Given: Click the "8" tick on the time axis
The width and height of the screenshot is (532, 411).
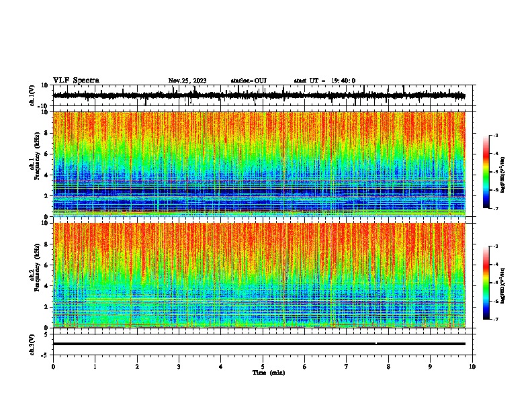Looking at the screenshot, I should 388,367.
